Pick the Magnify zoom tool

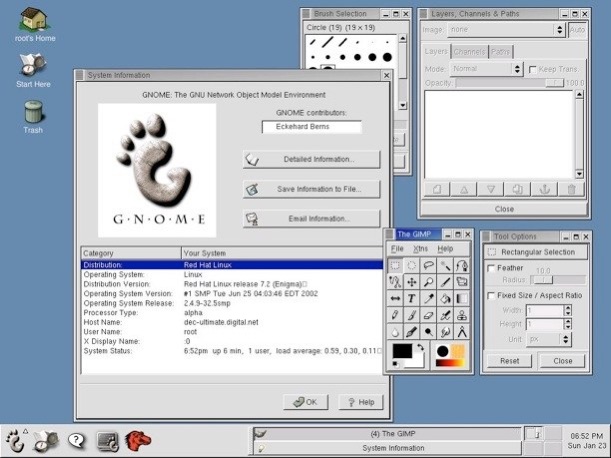point(429,282)
